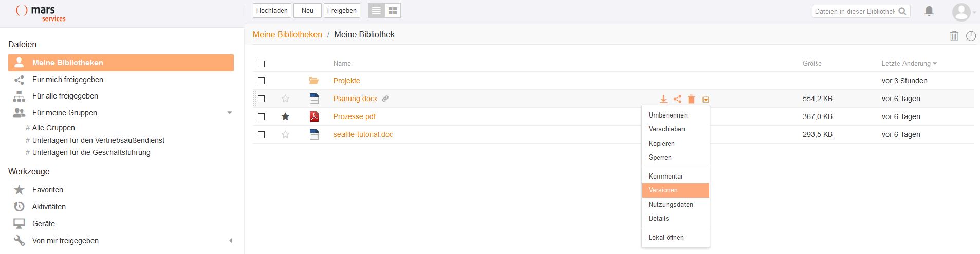Click the Hochladen button
The height and width of the screenshot is (254, 980).
click(272, 11)
